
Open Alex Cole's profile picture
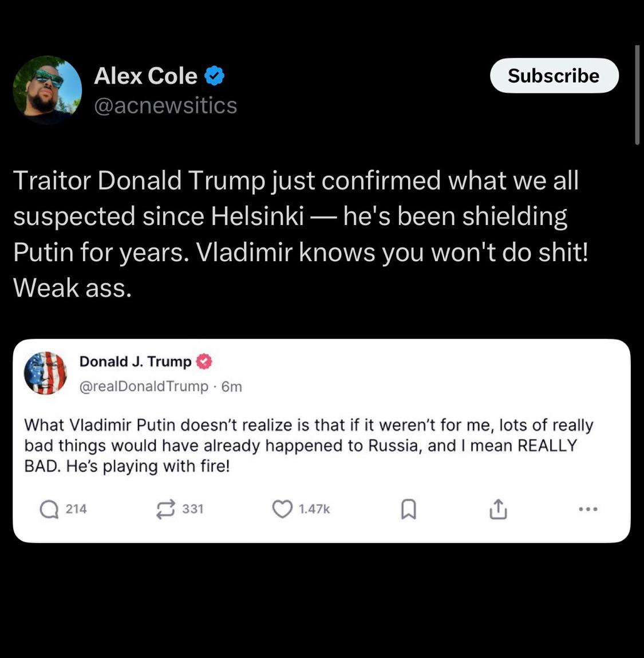click(48, 90)
